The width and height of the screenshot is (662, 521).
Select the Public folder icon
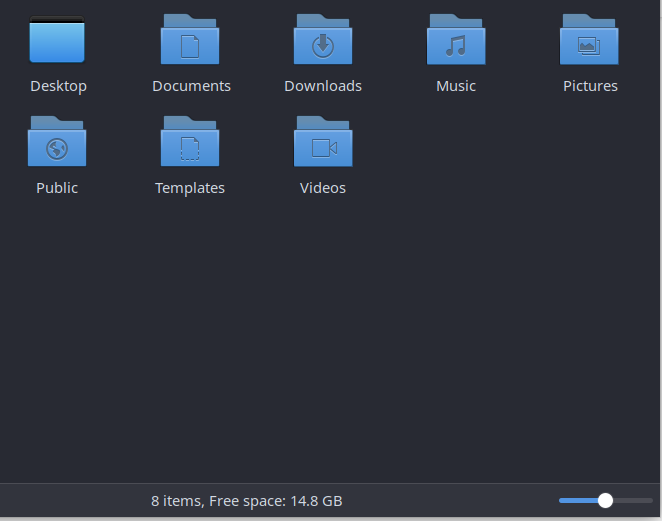[x=57, y=142]
